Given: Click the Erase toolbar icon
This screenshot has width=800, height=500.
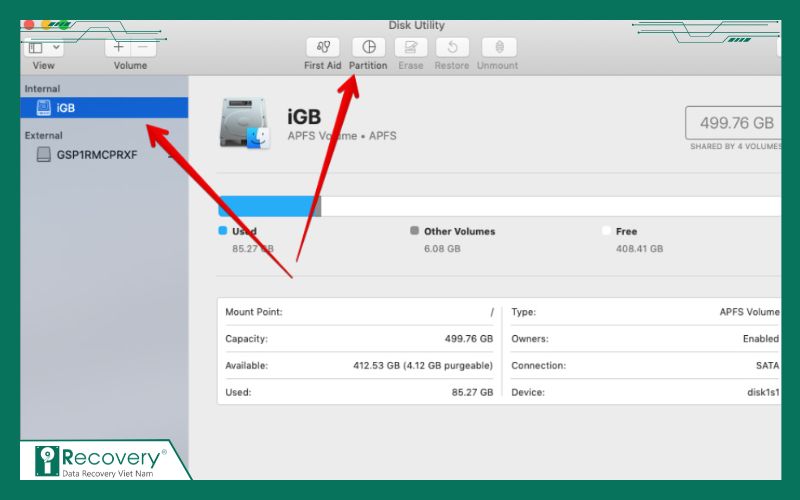Looking at the screenshot, I should pyautogui.click(x=410, y=47).
